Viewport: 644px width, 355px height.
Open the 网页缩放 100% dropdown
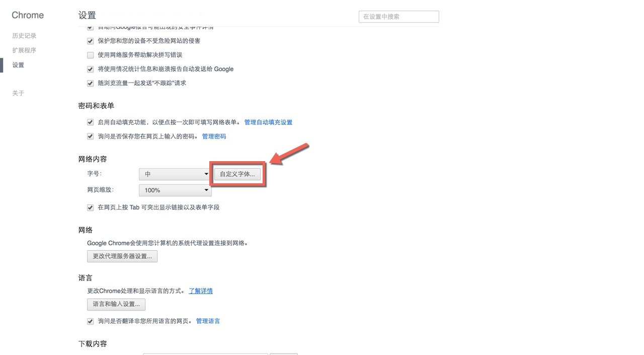175,190
